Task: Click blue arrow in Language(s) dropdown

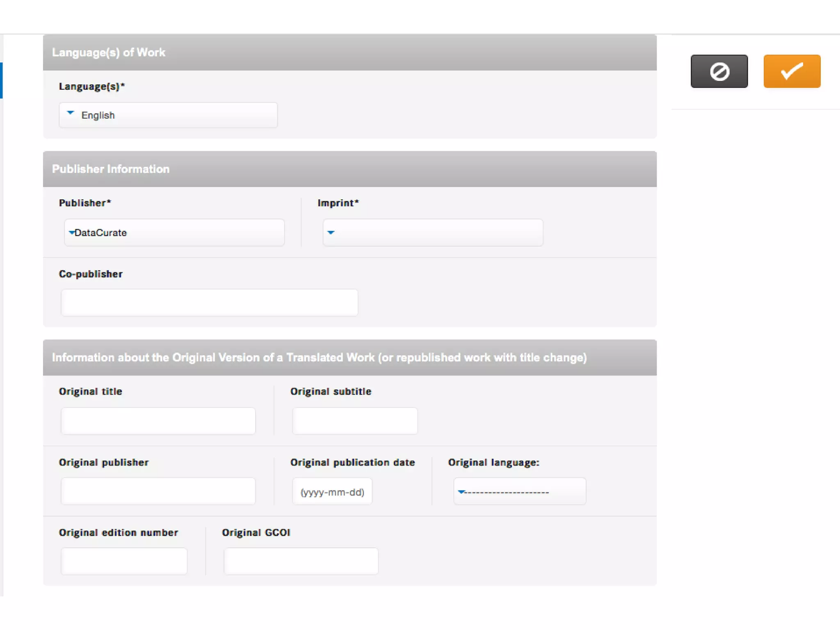Action: click(71, 112)
